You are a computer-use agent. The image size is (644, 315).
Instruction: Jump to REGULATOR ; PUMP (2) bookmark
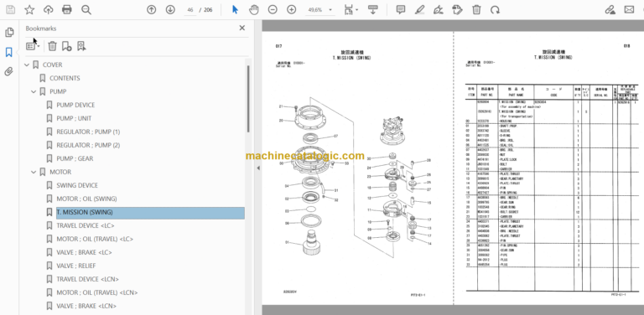(88, 145)
